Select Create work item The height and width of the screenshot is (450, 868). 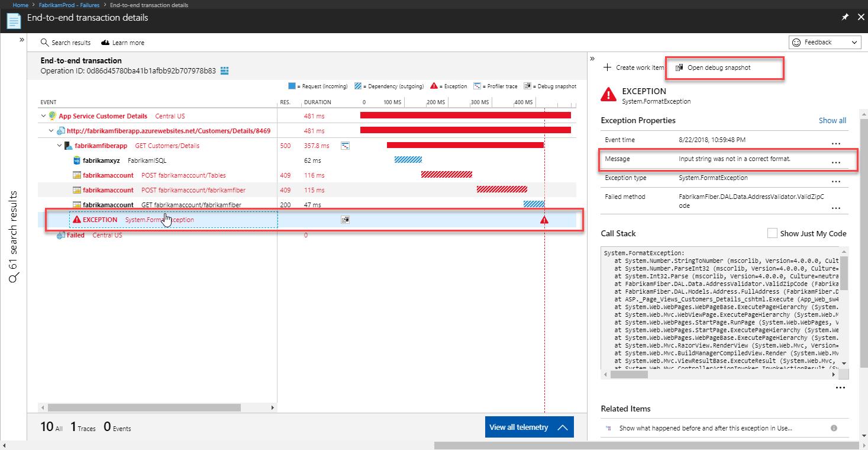click(x=633, y=67)
